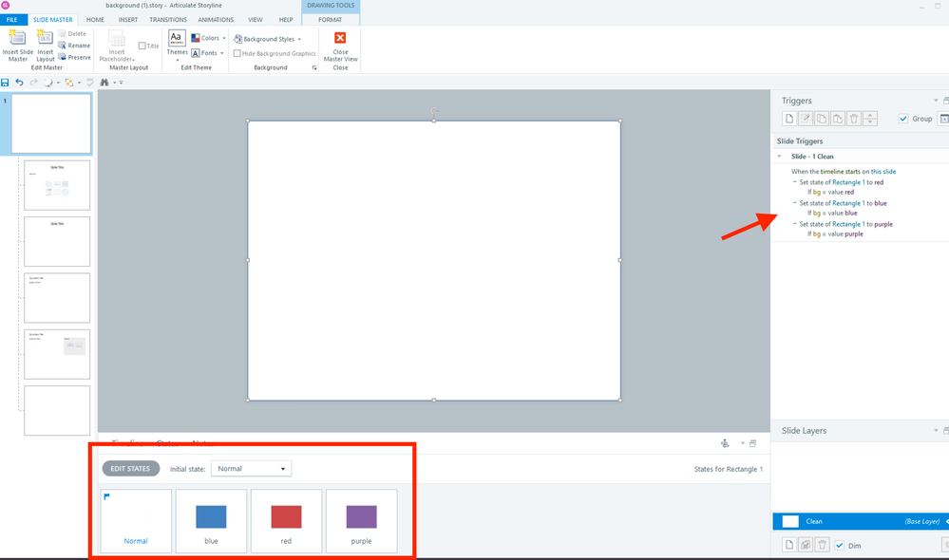Toggle Hide Background Graphics checkbox

(237, 54)
